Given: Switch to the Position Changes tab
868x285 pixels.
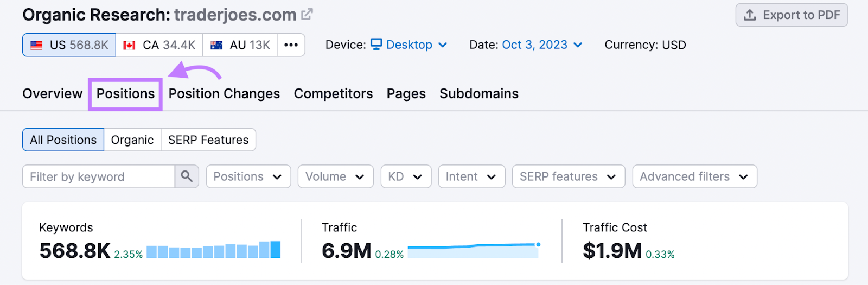Looking at the screenshot, I should (x=224, y=94).
